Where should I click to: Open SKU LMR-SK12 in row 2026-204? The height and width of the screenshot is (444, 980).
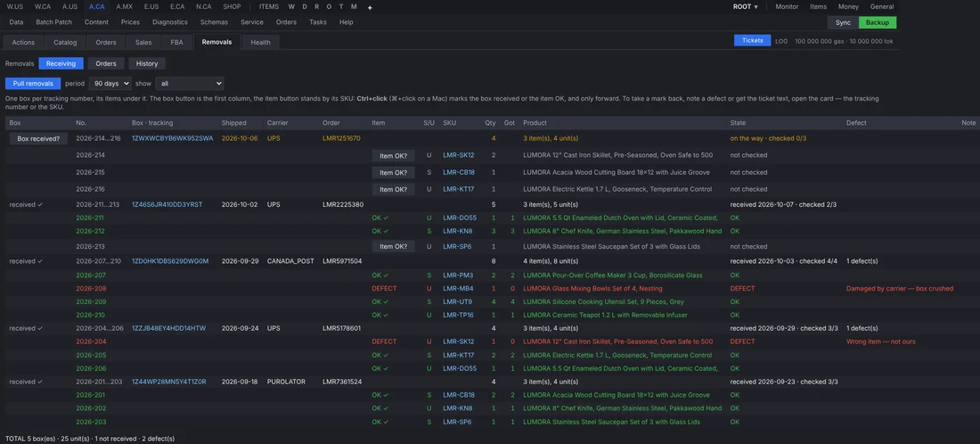point(459,341)
